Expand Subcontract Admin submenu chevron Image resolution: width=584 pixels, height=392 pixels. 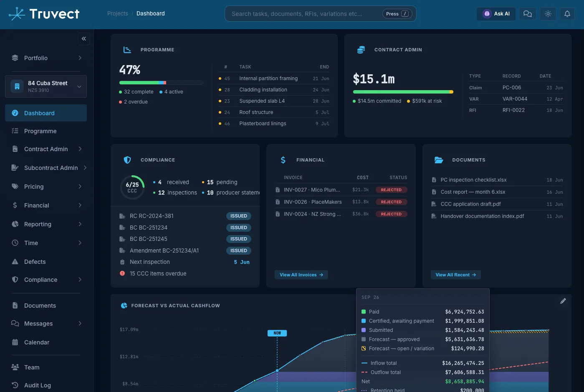click(x=85, y=168)
